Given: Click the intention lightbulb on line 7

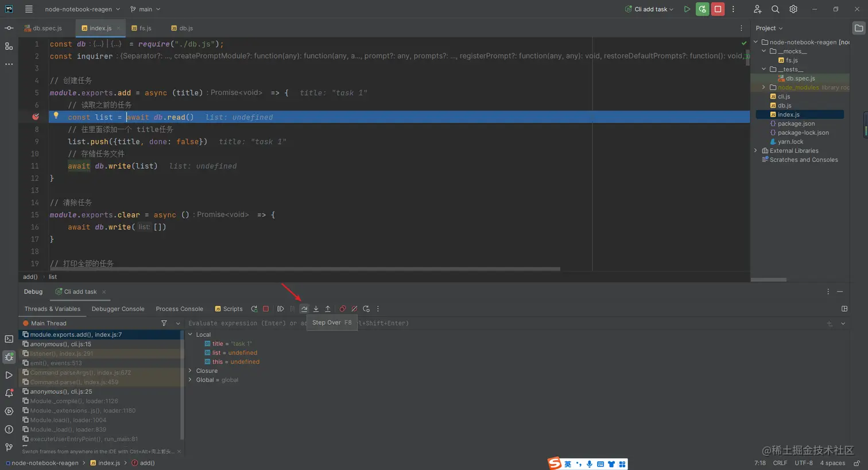Looking at the screenshot, I should click(56, 115).
